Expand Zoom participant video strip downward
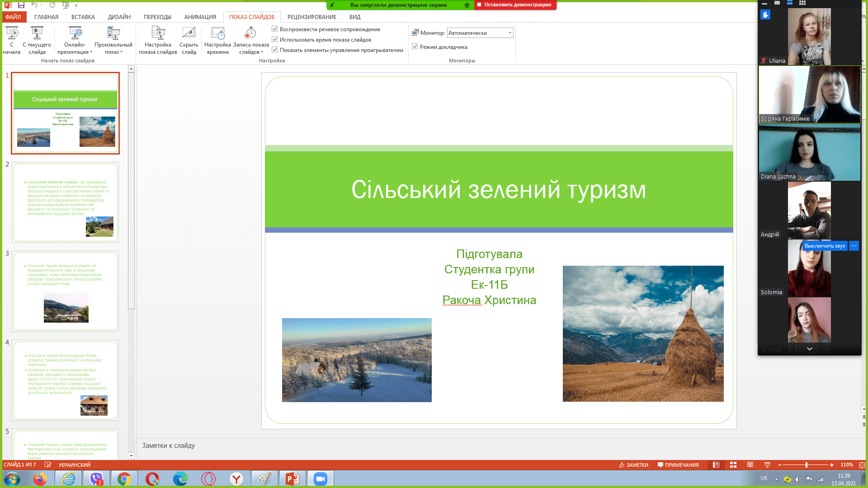Viewport: 868px width, 488px height. (x=810, y=349)
